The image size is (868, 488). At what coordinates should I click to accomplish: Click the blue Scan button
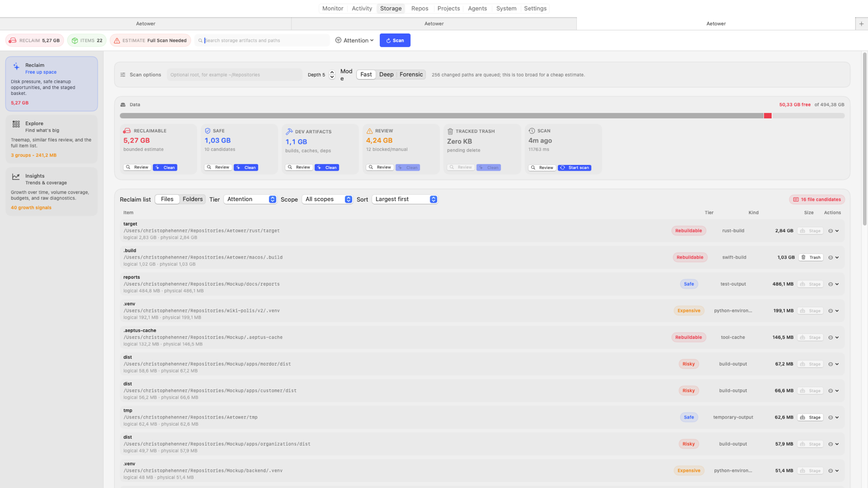point(395,40)
